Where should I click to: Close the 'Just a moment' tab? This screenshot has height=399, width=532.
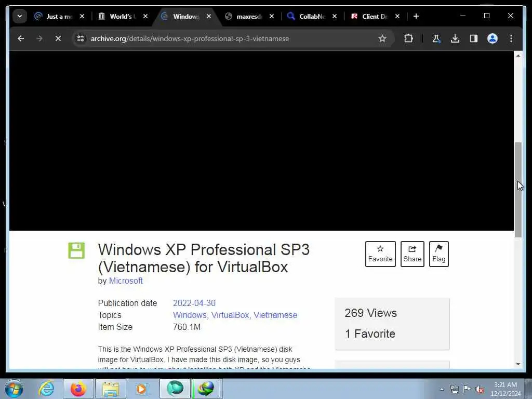(x=82, y=16)
